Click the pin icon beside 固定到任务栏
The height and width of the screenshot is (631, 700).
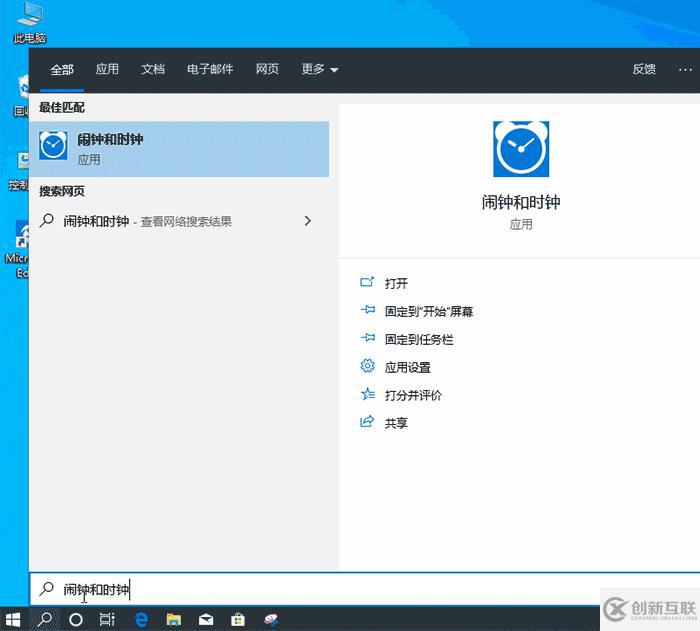[x=368, y=338]
